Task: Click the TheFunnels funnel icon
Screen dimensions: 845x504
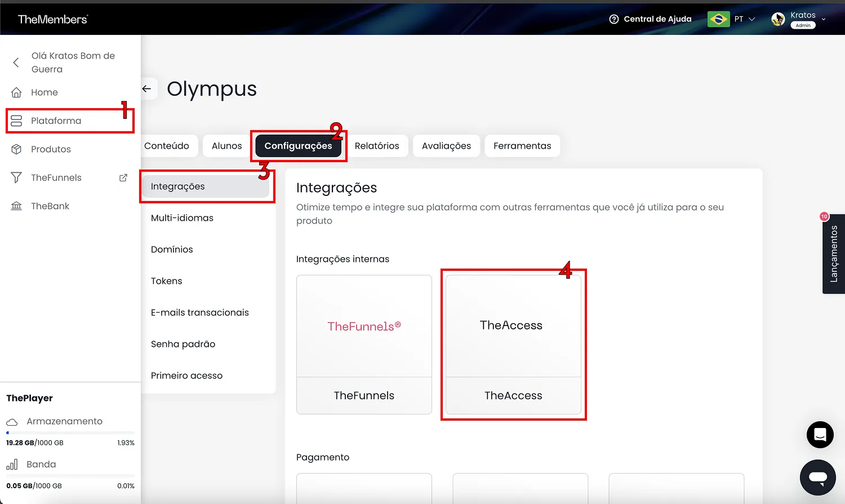Action: [x=16, y=178]
